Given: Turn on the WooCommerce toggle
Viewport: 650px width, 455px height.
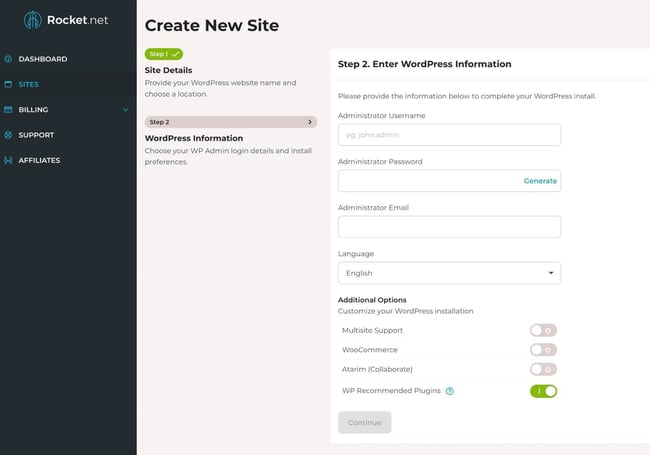Looking at the screenshot, I should [543, 350].
